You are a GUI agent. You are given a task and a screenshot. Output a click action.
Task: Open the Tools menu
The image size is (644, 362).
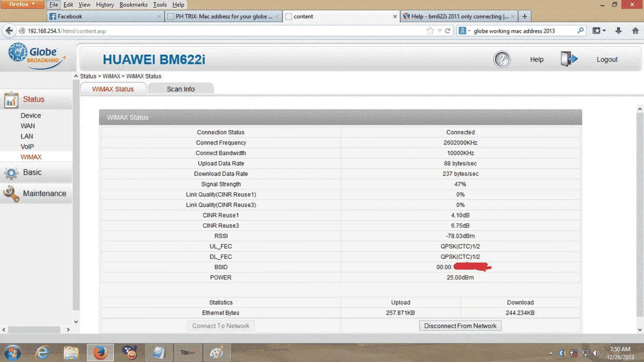pos(160,4)
